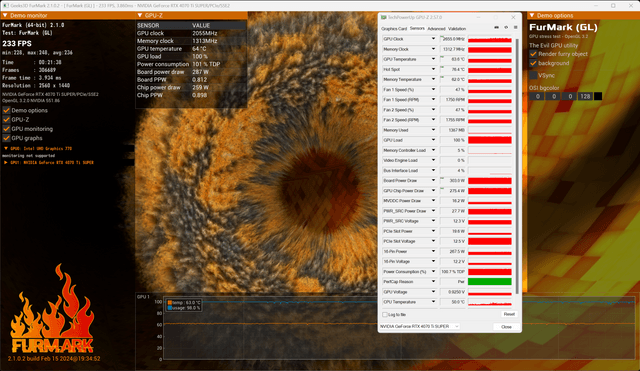640x371 pixels.
Task: Uncheck the GPU graphs checkbox
Action: tap(7, 138)
